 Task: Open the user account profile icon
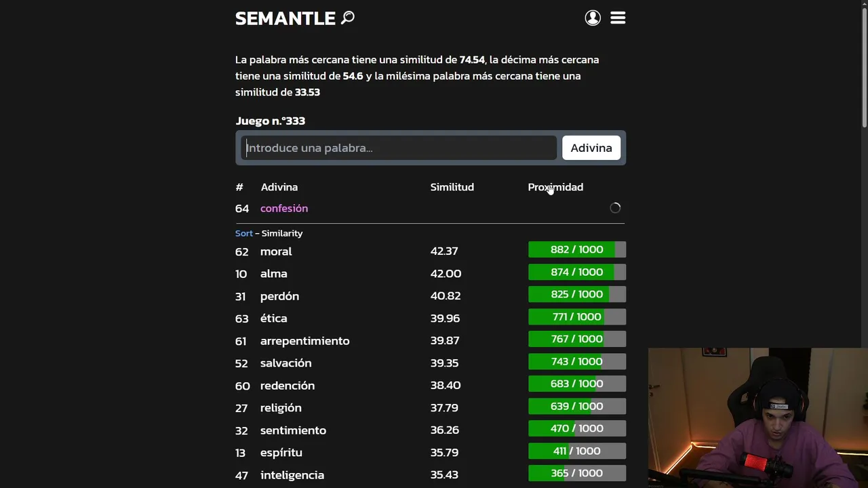593,18
